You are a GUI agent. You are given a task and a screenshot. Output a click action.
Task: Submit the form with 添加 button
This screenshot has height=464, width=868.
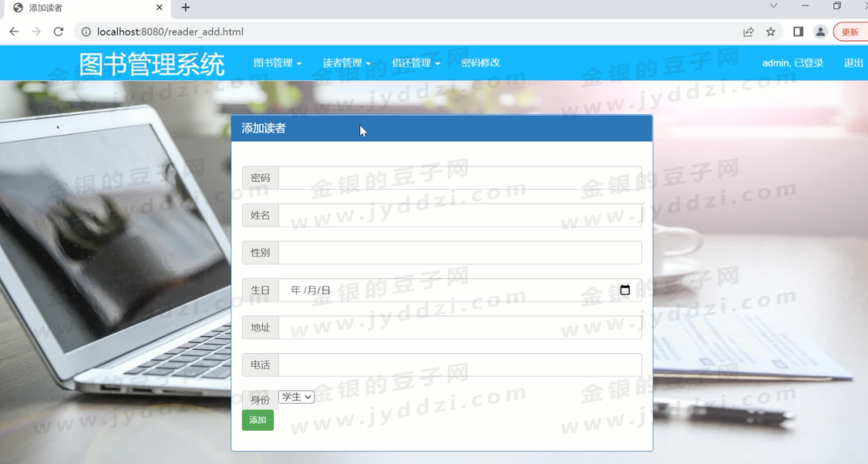point(257,421)
